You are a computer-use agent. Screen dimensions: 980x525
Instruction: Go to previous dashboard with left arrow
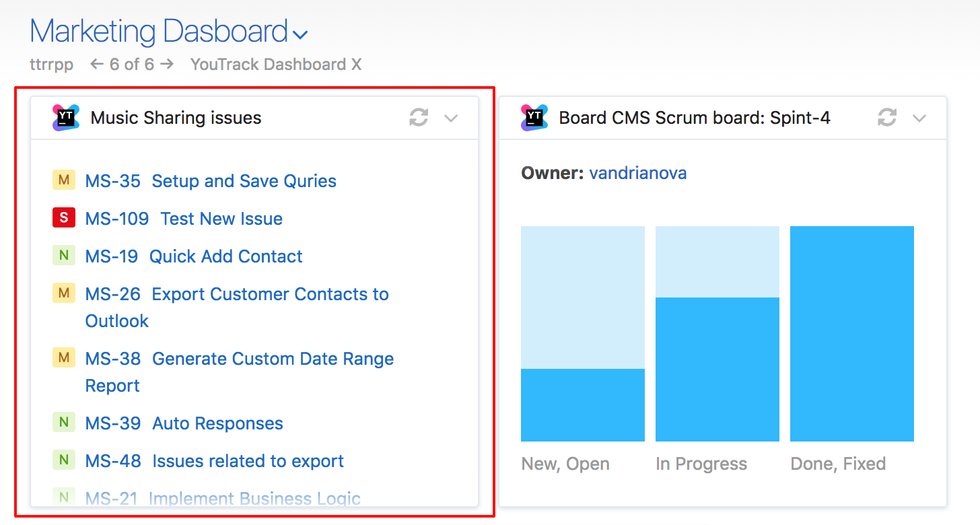(x=97, y=64)
